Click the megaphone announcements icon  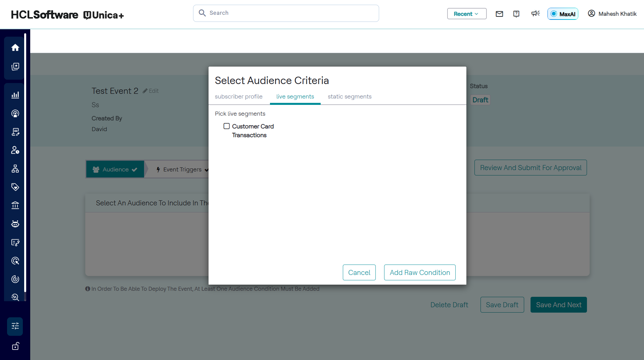tap(535, 13)
